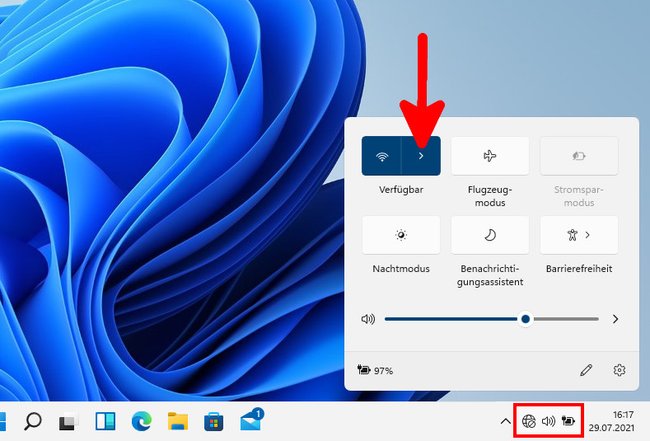Viewport: 650px width, 441px height.
Task: Show hidden tray icons chevron
Action: click(x=505, y=422)
